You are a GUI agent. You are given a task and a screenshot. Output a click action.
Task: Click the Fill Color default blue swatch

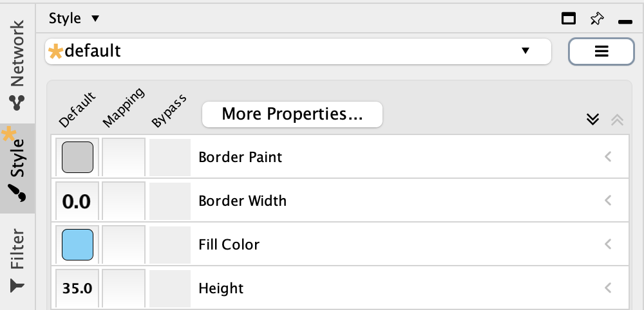click(77, 244)
